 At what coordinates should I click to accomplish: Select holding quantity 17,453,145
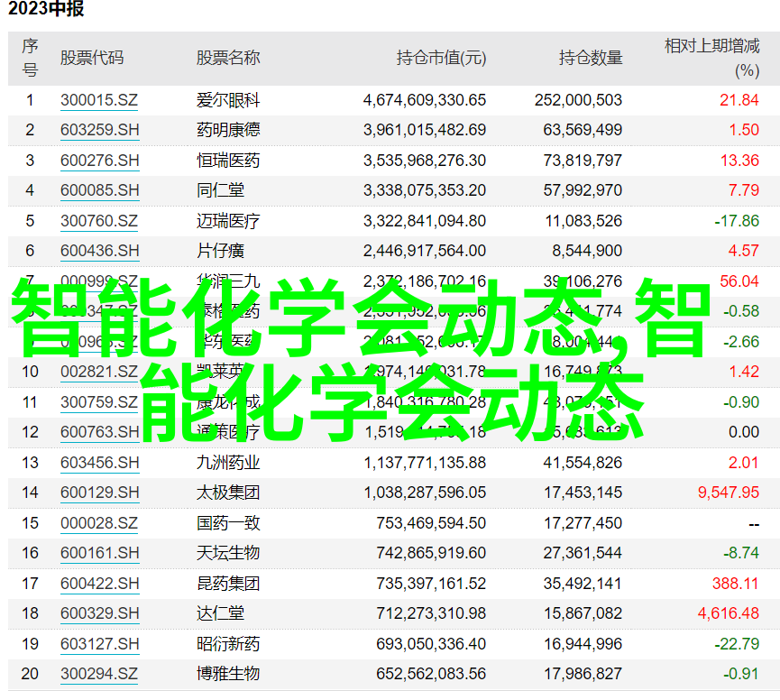click(583, 493)
